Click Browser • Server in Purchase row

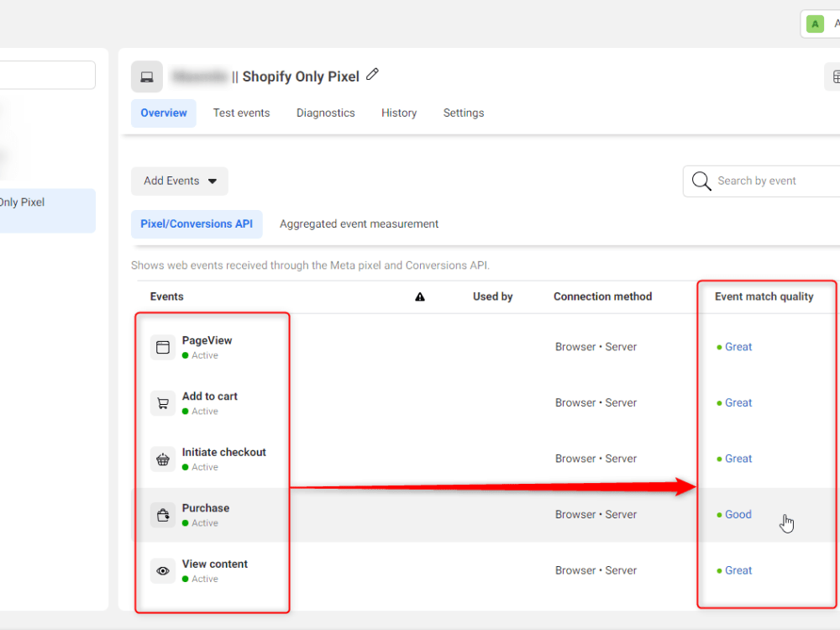[596, 515]
